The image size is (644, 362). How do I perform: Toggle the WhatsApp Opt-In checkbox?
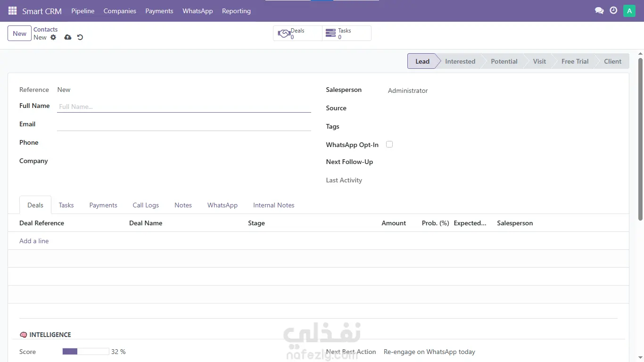pyautogui.click(x=389, y=144)
